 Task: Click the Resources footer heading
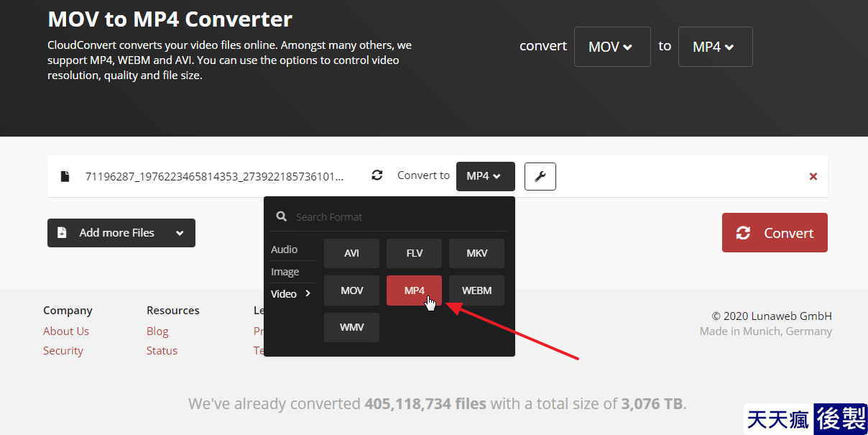point(173,311)
